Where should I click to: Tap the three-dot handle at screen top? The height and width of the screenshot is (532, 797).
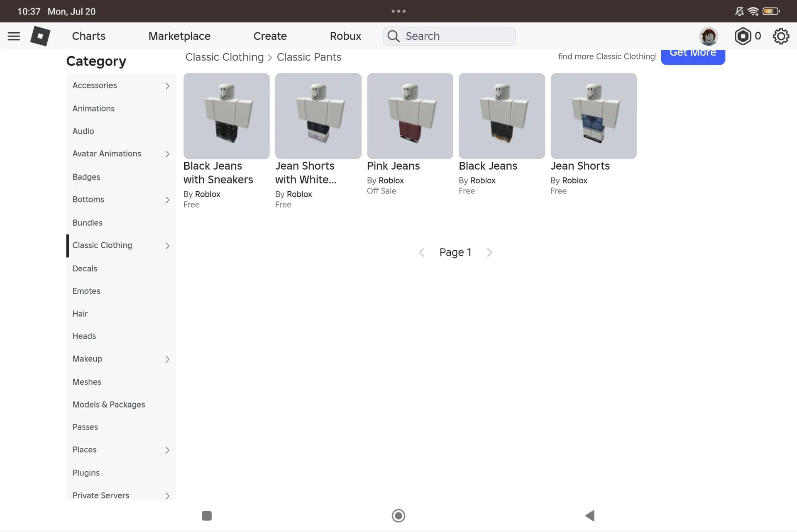tap(398, 11)
